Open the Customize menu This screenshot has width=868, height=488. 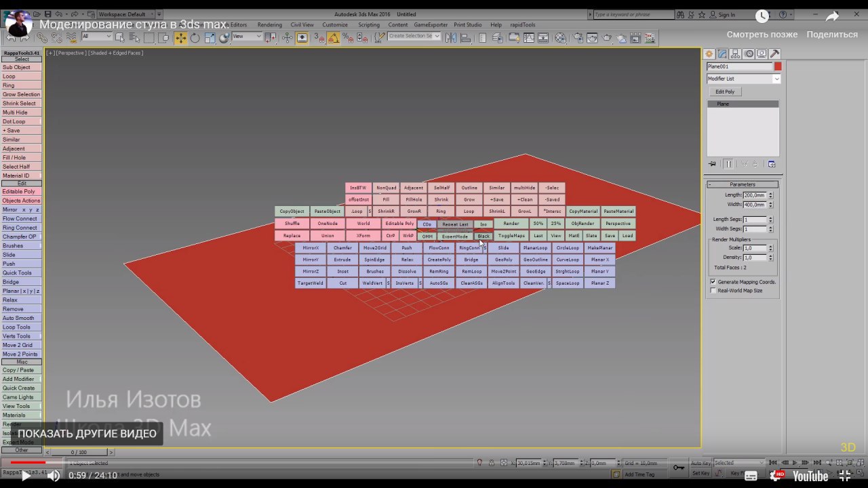point(335,25)
